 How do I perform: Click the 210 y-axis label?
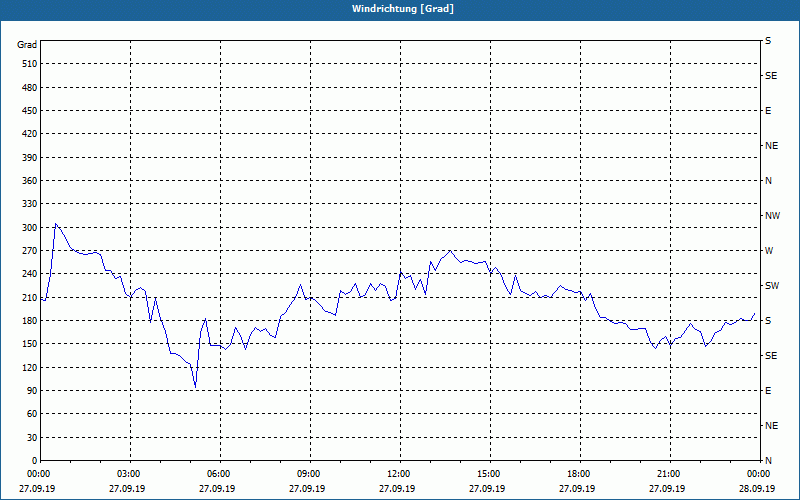click(30, 297)
